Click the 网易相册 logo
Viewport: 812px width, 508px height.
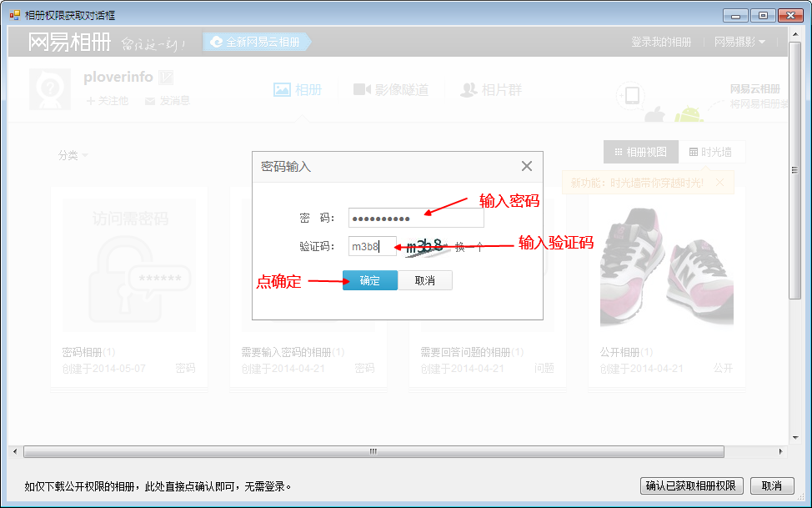(x=69, y=42)
